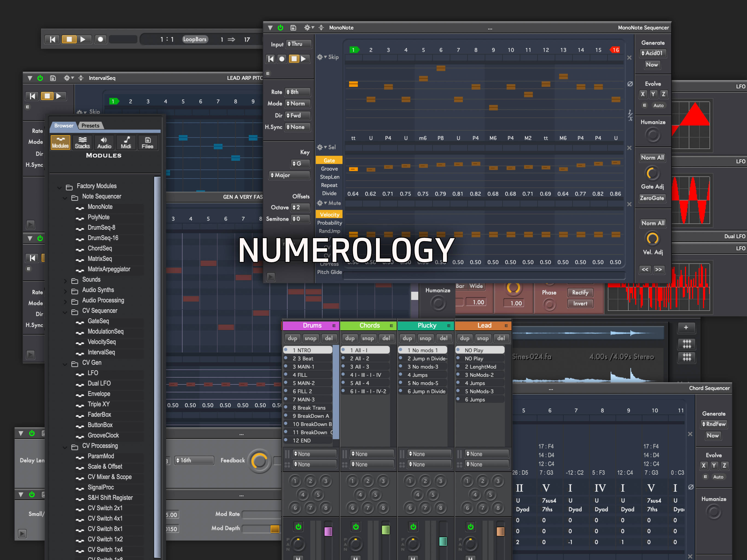Collapse MonoNote module with triangle
This screenshot has width=747, height=560.
pos(270,28)
